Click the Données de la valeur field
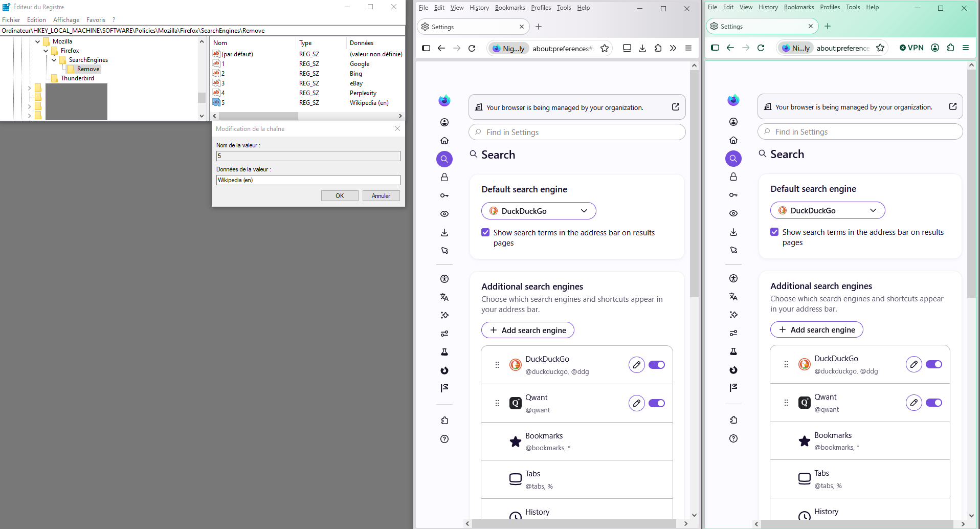Viewport: 980px width, 529px height. [x=308, y=180]
